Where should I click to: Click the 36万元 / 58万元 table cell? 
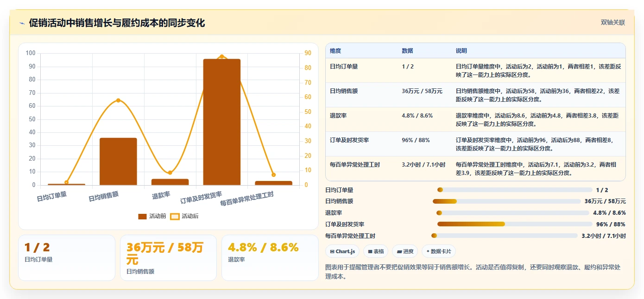(422, 91)
